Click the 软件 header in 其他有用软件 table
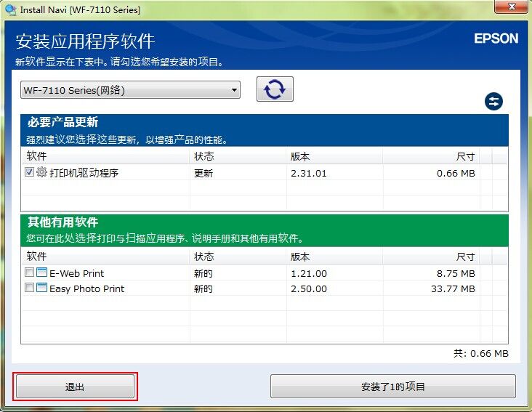Viewport: 532px width, 412px height. pos(36,257)
